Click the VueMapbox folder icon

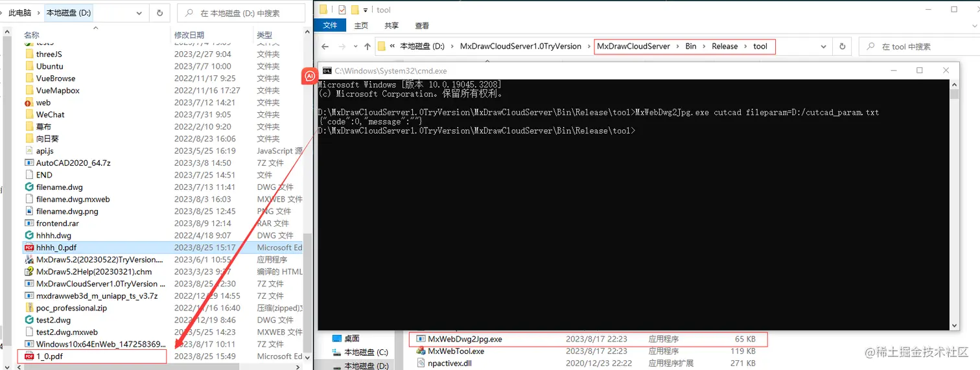coord(29,91)
